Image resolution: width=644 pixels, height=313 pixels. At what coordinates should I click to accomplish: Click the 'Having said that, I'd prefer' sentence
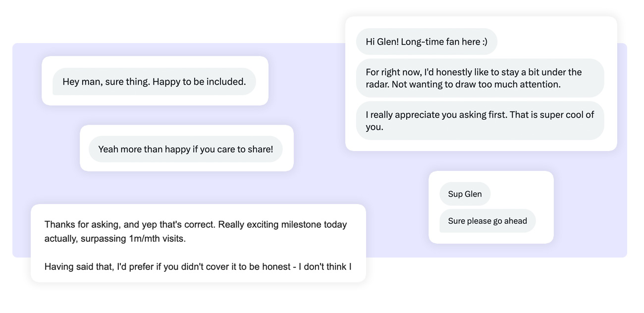click(x=198, y=266)
